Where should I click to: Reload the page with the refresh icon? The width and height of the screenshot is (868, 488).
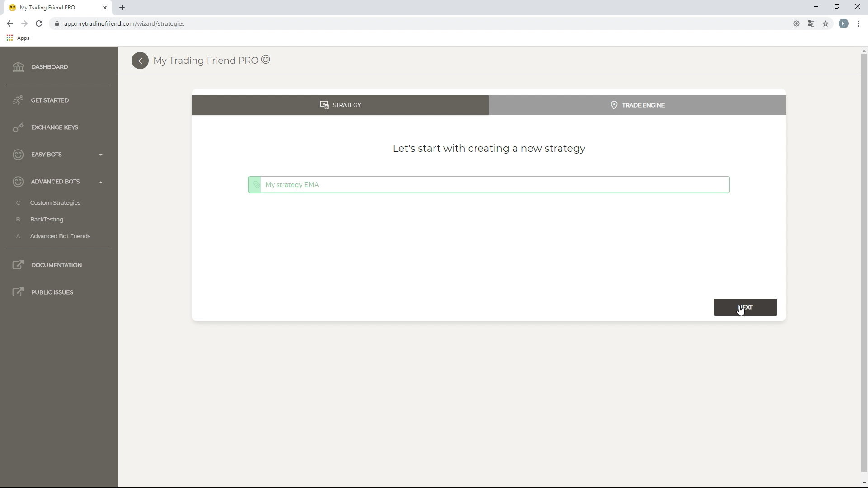[x=39, y=23]
